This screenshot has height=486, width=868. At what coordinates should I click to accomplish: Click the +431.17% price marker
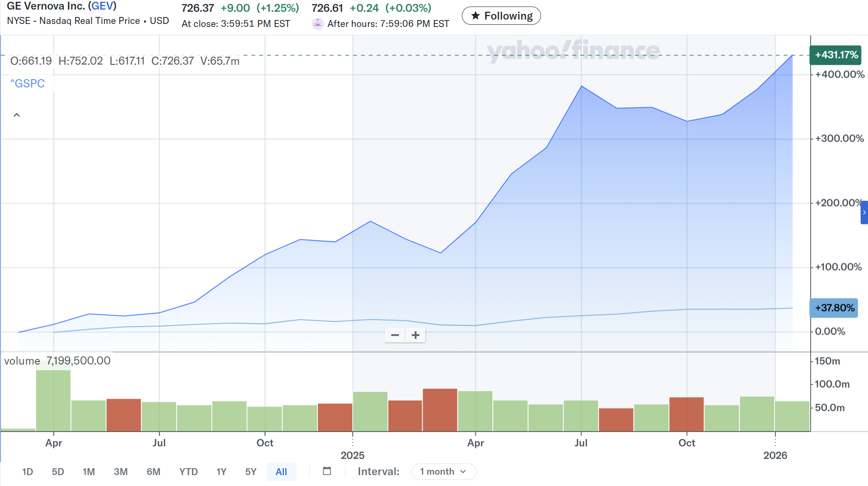click(x=835, y=55)
